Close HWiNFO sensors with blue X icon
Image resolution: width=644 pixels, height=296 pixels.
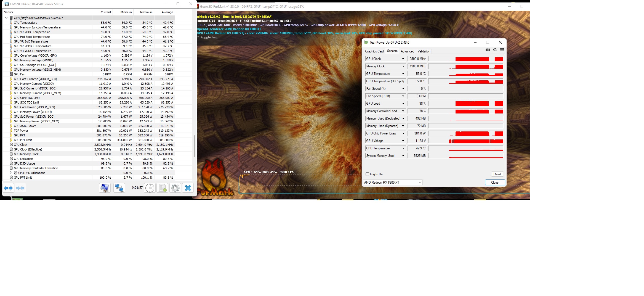click(188, 188)
